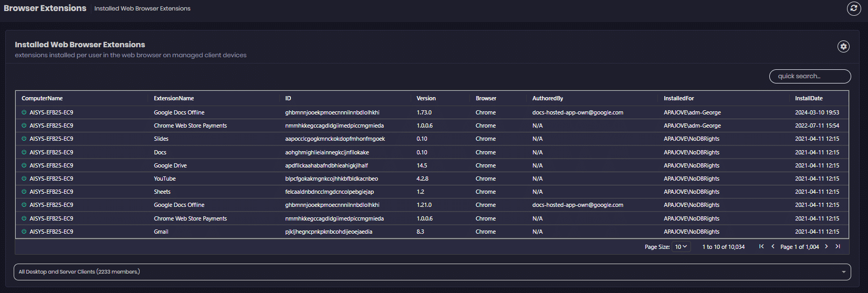868x293 pixels.
Task: Go to the first page of results
Action: 761,247
